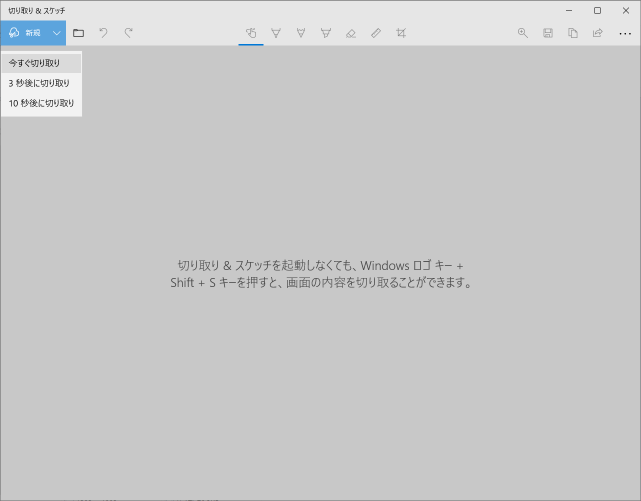Click the New (新規) snip button

tap(24, 33)
